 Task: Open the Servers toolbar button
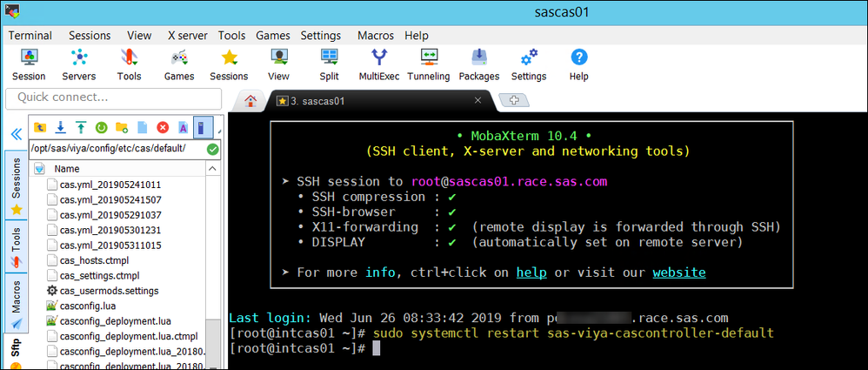pyautogui.click(x=78, y=64)
